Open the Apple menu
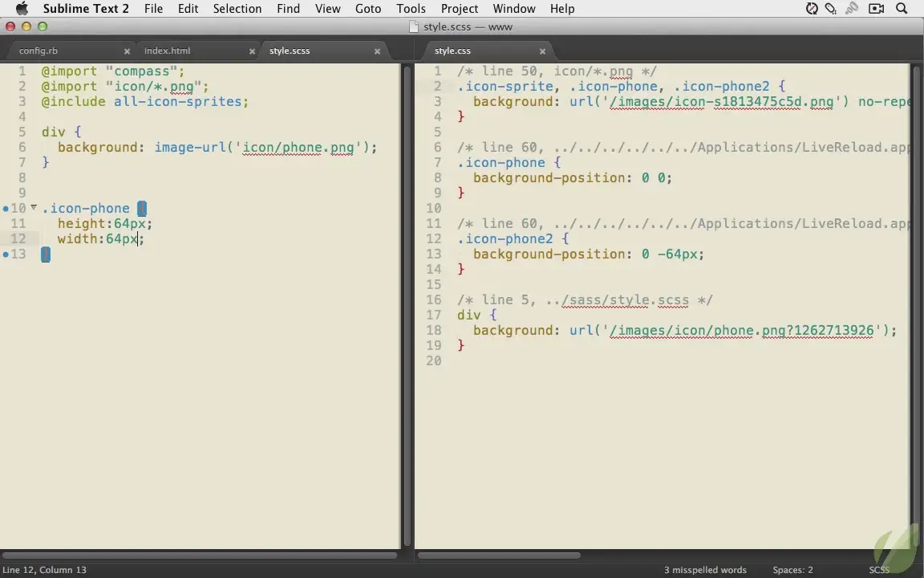 point(22,8)
